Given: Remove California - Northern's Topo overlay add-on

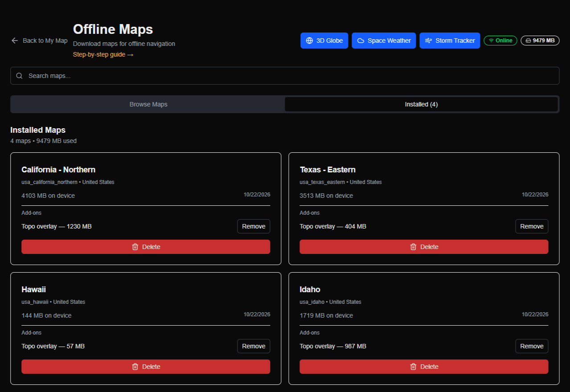Looking at the screenshot, I should pyautogui.click(x=254, y=226).
